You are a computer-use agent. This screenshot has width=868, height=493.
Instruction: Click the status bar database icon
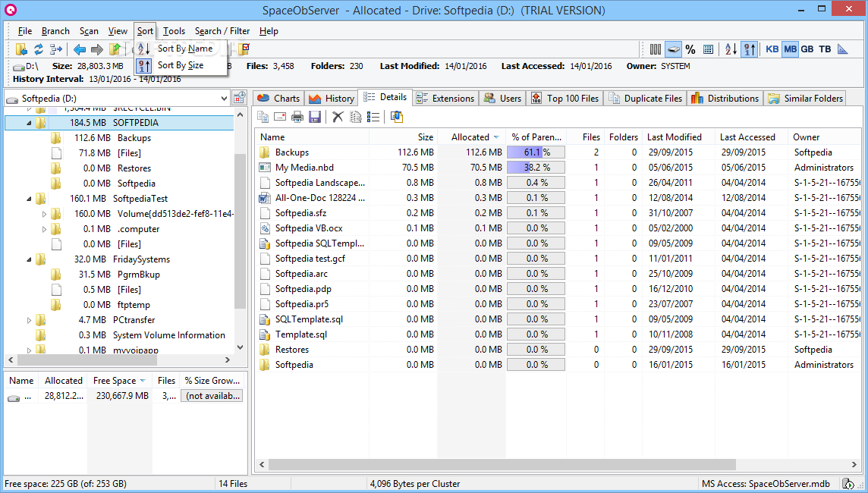click(x=848, y=484)
